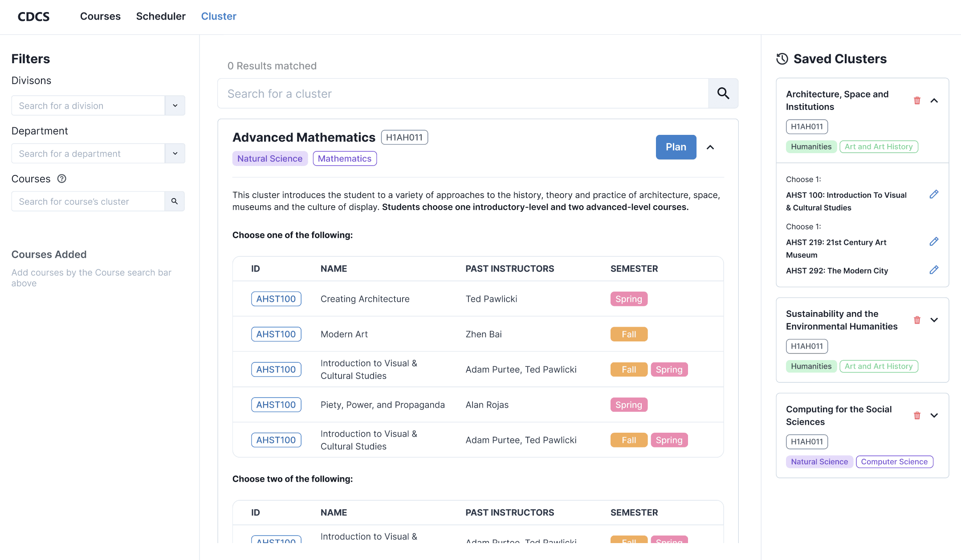The image size is (961, 560).
Task: Go to the Courses tab
Action: coord(100,16)
